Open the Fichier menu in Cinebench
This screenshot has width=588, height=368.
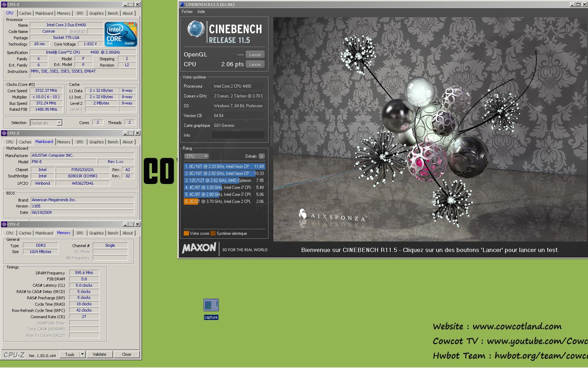[187, 12]
